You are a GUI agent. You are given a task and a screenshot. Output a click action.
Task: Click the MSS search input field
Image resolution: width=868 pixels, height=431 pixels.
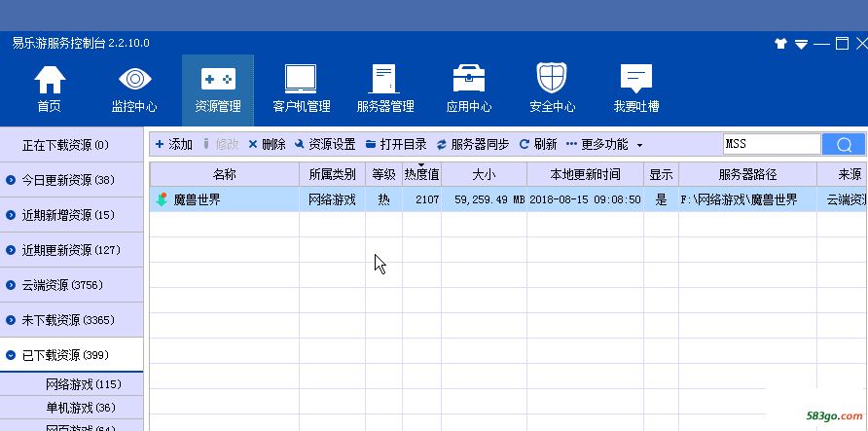pos(772,144)
